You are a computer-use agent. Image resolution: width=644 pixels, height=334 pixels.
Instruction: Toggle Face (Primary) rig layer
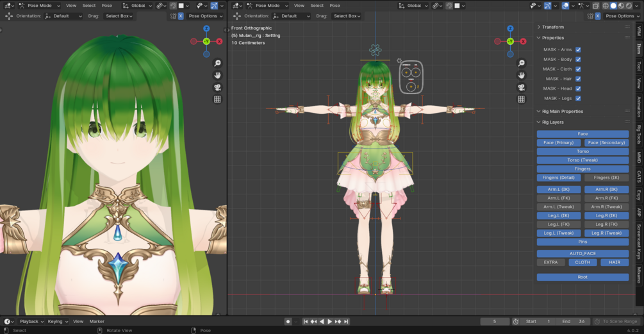tap(559, 142)
